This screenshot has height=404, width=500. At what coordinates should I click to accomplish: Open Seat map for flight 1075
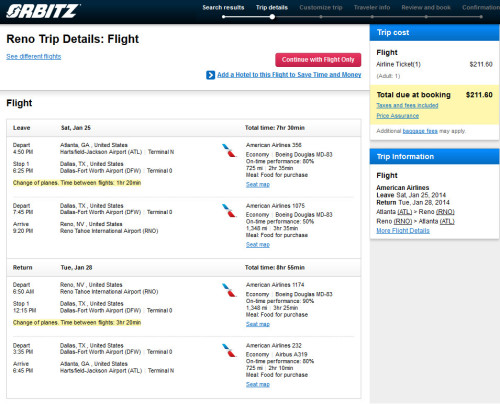point(258,244)
